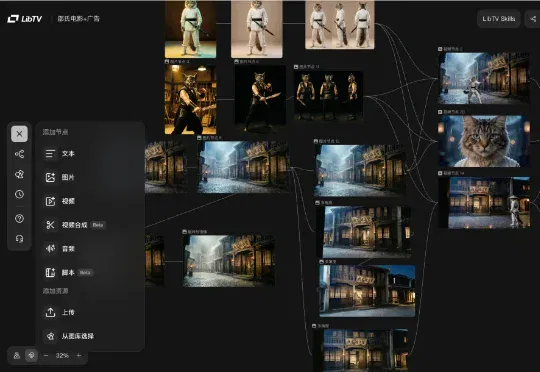Select the white cat ninja image on the yellow-green floor
Screen dimensions: 540x372
[190, 29]
